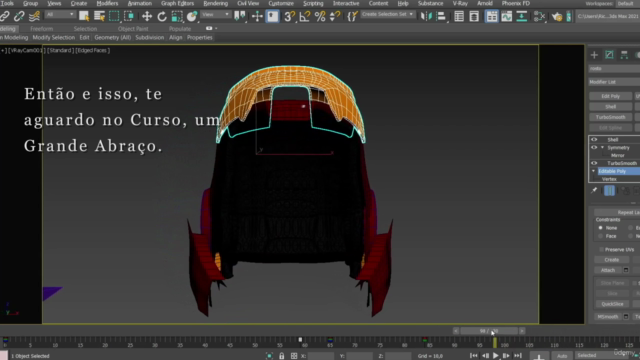This screenshot has height=360, width=640.
Task: Toggle Auto key mode
Action: (x=562, y=356)
